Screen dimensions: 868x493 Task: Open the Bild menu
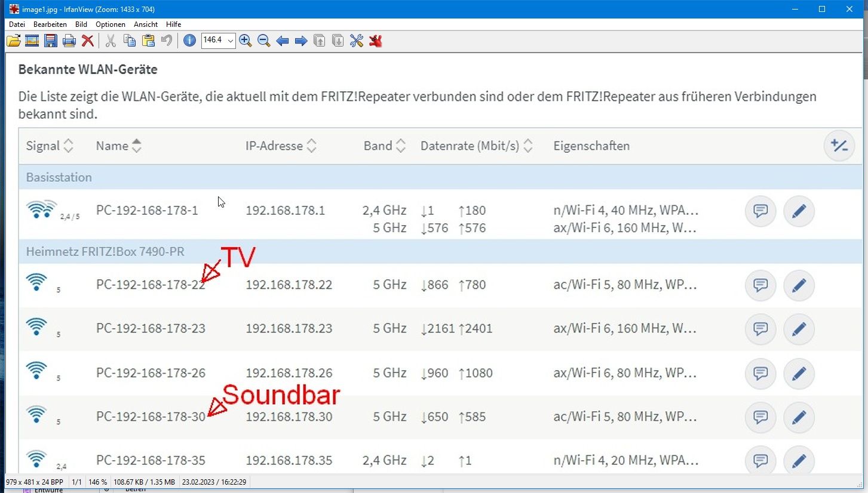(x=81, y=24)
